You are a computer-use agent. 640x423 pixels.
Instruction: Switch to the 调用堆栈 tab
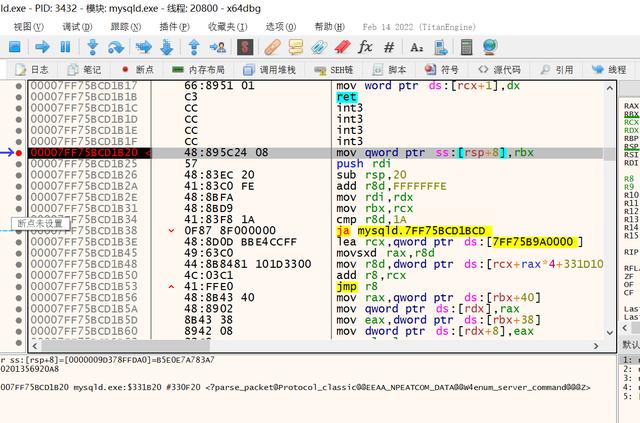coord(269,70)
